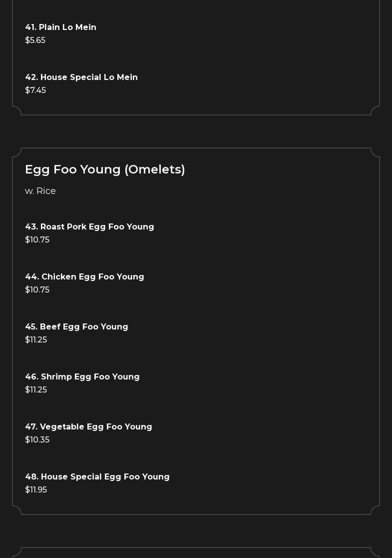
Task: Click the Plain Lo Mein menu item
Action: (60, 27)
